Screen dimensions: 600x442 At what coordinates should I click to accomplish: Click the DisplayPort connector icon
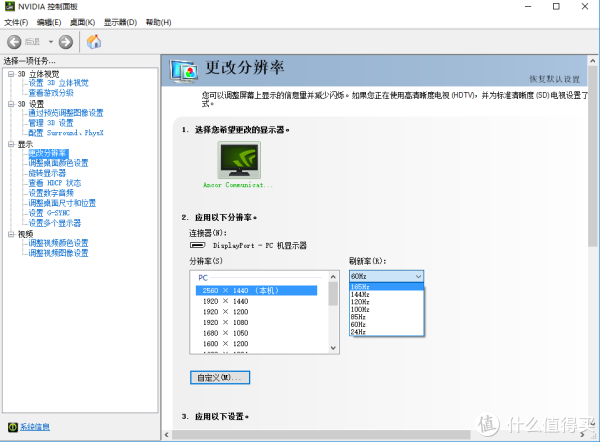point(197,245)
